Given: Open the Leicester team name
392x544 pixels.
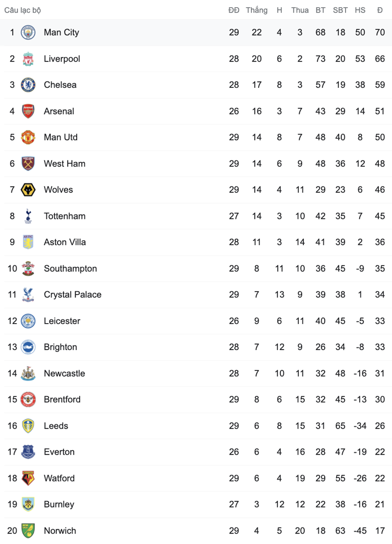Looking at the screenshot, I should click(62, 321).
